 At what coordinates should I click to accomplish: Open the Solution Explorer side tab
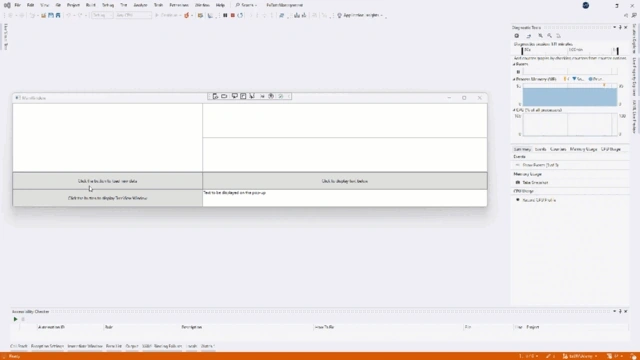click(634, 39)
